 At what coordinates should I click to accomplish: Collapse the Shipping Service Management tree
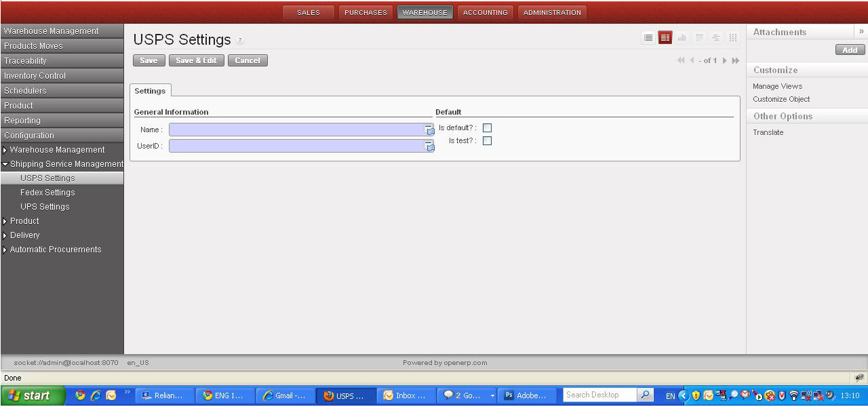tap(5, 164)
